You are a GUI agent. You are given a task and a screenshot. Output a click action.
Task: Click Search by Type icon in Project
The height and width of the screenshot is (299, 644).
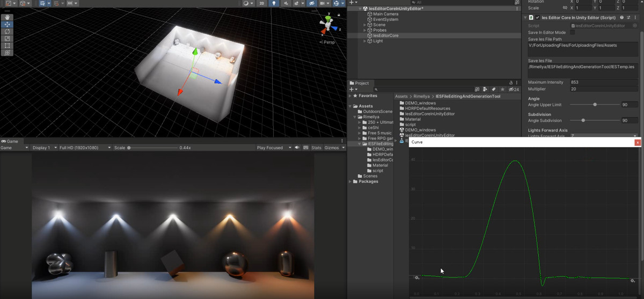click(485, 89)
